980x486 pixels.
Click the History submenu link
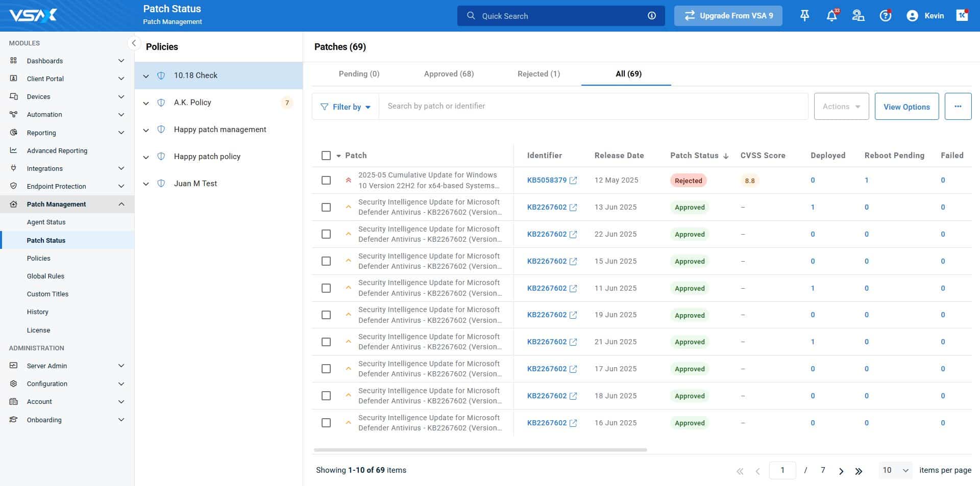[37, 312]
